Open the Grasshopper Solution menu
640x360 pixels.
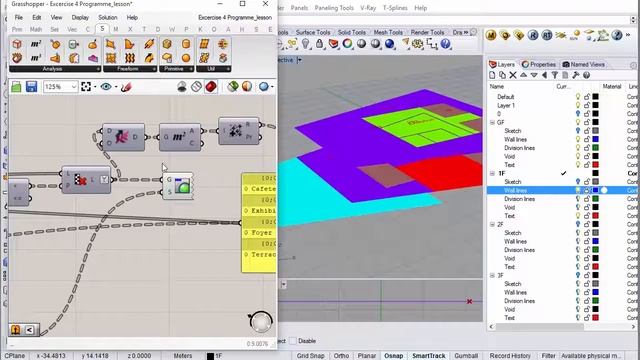pos(108,18)
